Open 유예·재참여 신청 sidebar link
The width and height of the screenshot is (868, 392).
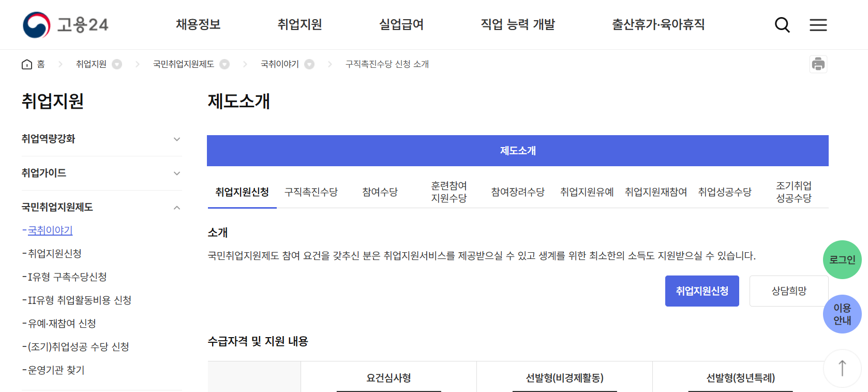click(x=62, y=324)
